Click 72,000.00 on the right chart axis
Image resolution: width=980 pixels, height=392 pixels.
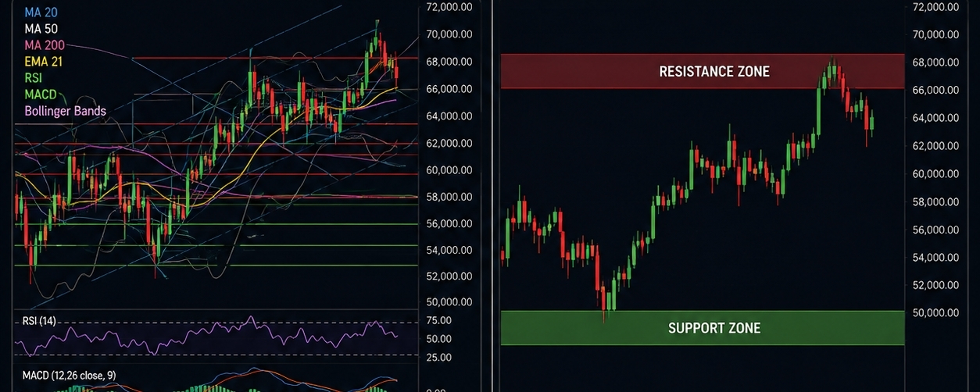coord(935,7)
